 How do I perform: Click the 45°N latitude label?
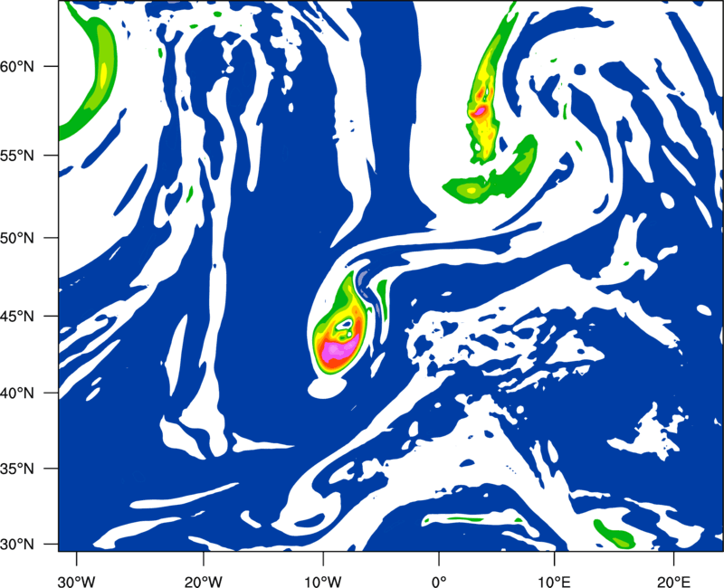(x=17, y=317)
